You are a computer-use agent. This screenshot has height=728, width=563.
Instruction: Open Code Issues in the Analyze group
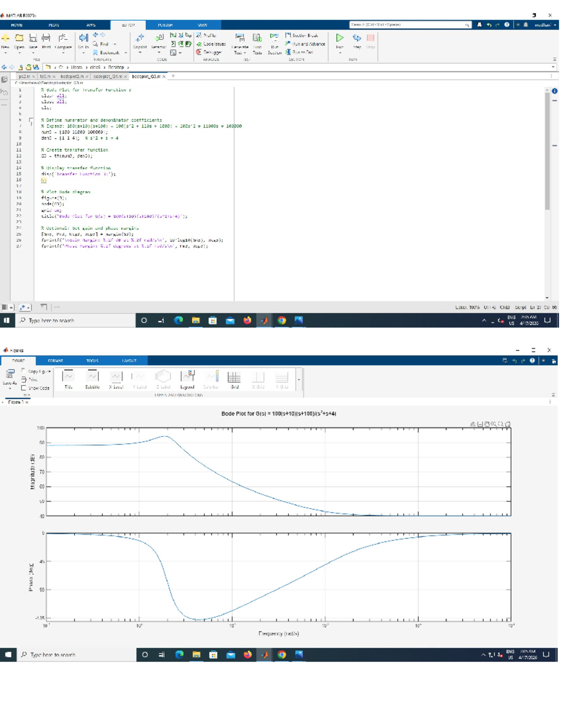tap(211, 44)
